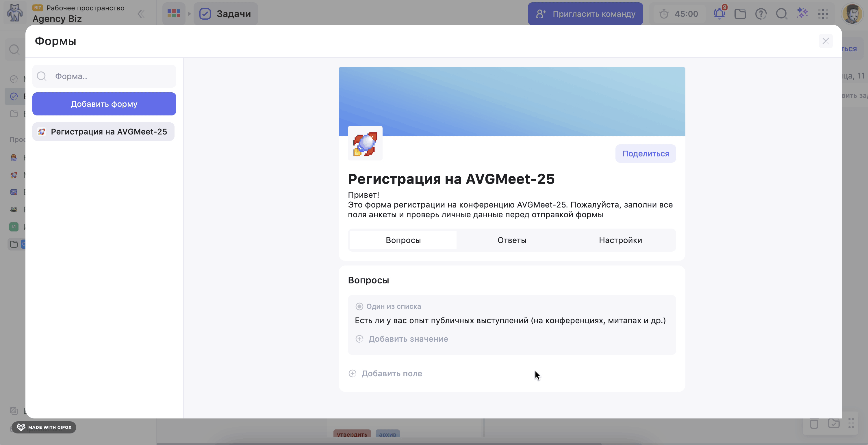Open the folder icon in top bar
Image resolution: width=868 pixels, height=445 pixels.
[x=740, y=14]
